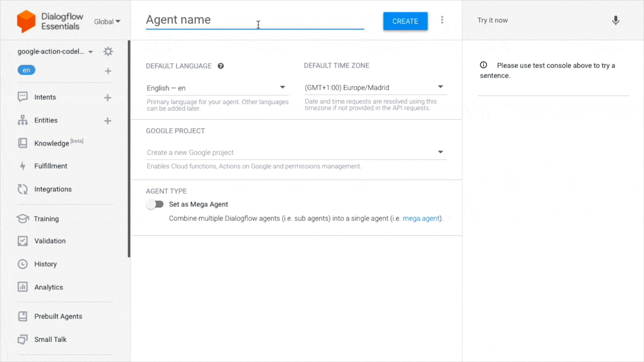Open the Global region dropdown
Viewport: 644px width, 362px height.
pos(107,22)
